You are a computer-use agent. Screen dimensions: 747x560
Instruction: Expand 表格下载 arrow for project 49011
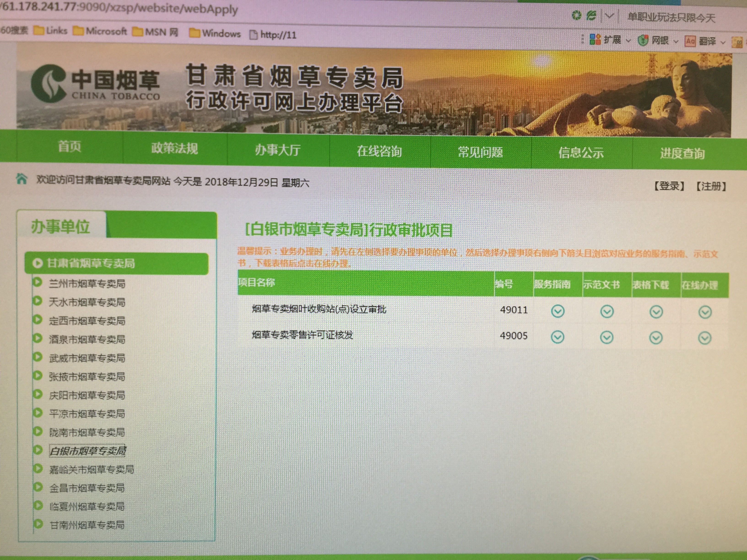[656, 312]
